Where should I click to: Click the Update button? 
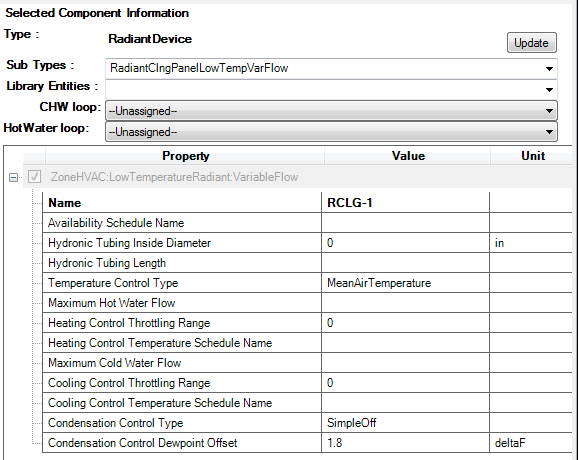pyautogui.click(x=531, y=42)
